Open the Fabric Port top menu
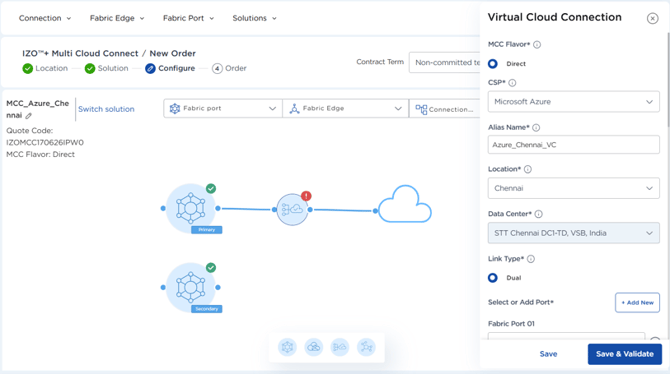The image size is (670, 374). pyautogui.click(x=188, y=18)
